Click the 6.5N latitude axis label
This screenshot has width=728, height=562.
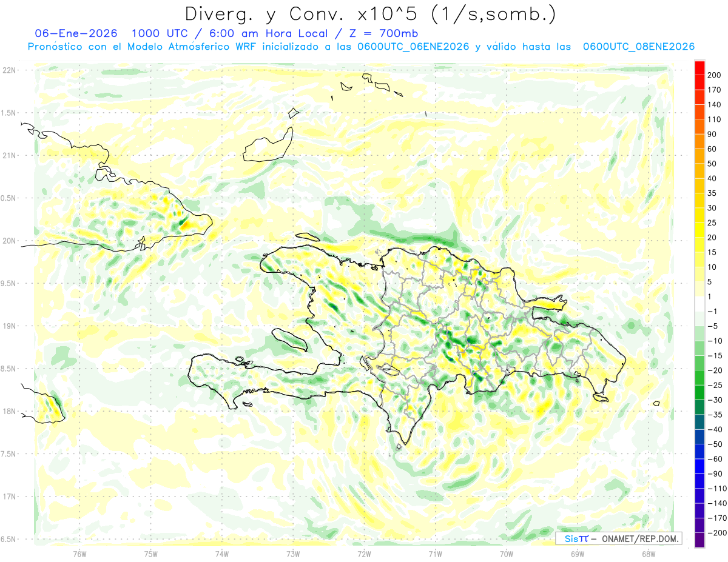pos(8,539)
